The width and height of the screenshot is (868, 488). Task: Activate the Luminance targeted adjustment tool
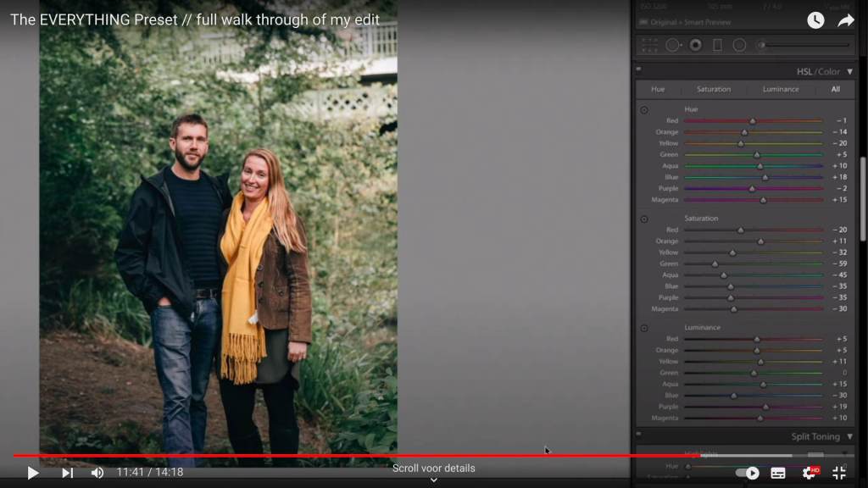[644, 328]
